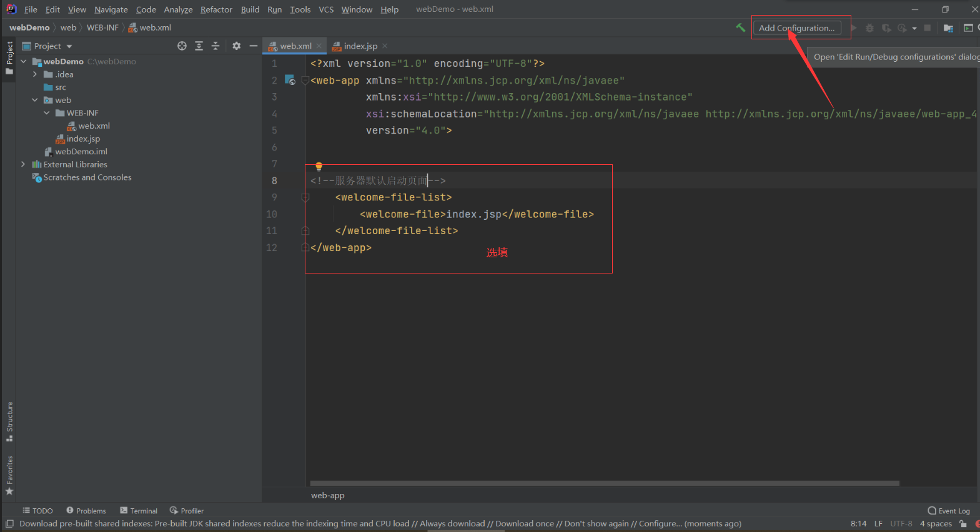The width and height of the screenshot is (980, 532).
Task: Click the Run arrow icon in toolbar
Action: pos(854,28)
